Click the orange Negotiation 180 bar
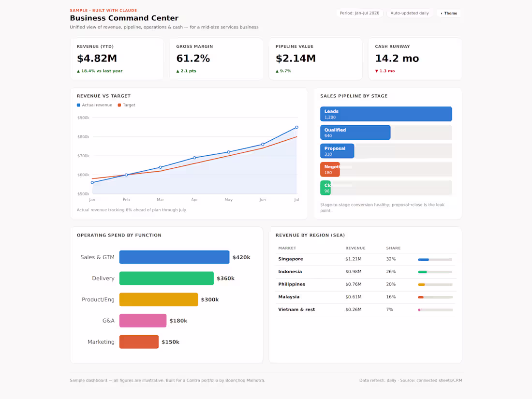The width and height of the screenshot is (532, 399). 330,170
